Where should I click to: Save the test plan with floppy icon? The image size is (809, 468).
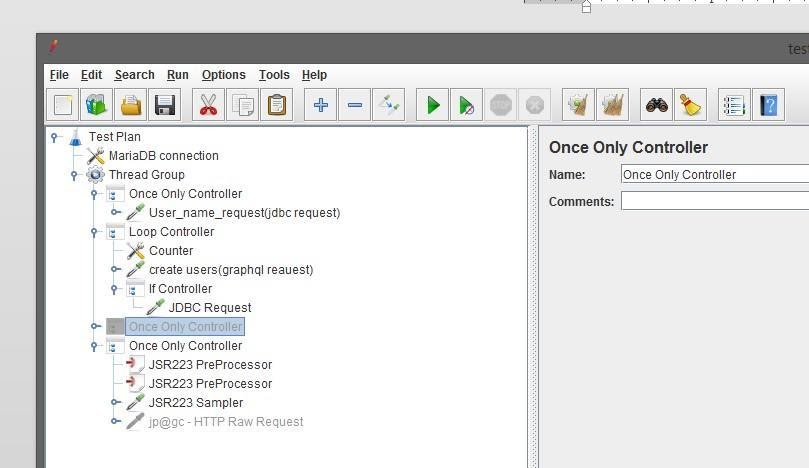tap(165, 104)
